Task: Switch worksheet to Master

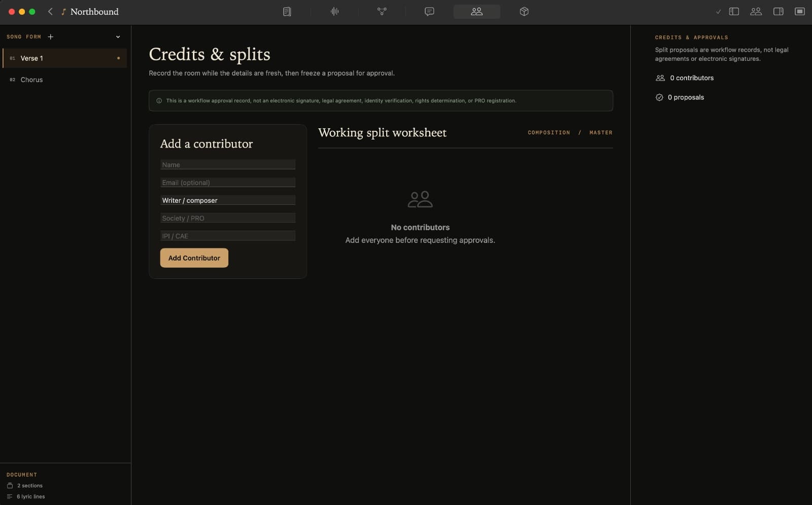Action: click(x=601, y=132)
